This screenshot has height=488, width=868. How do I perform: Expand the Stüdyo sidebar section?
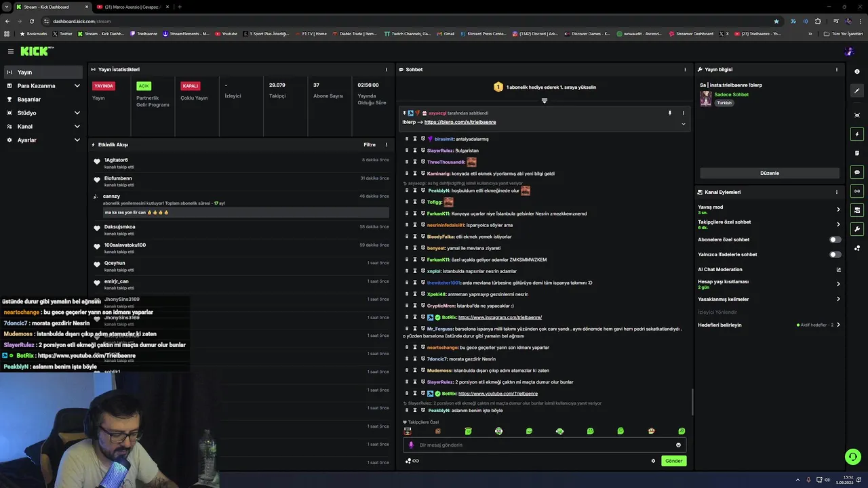coord(77,113)
